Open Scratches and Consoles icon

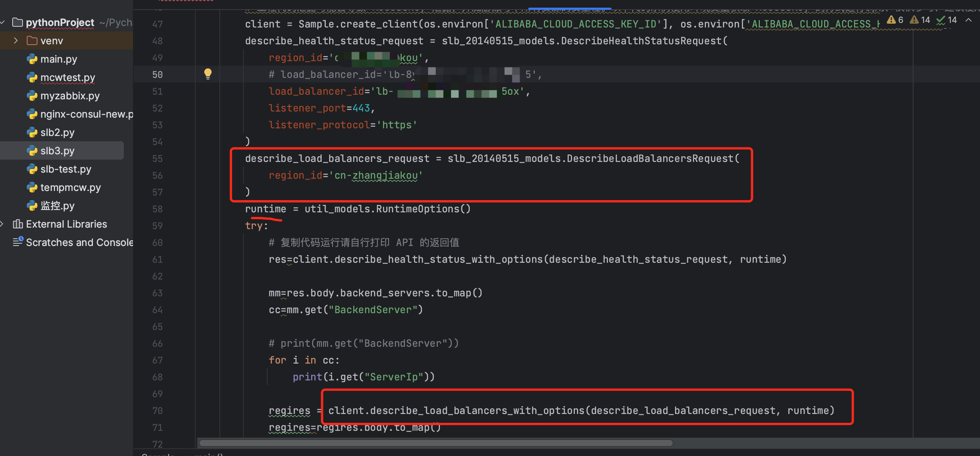tap(18, 242)
